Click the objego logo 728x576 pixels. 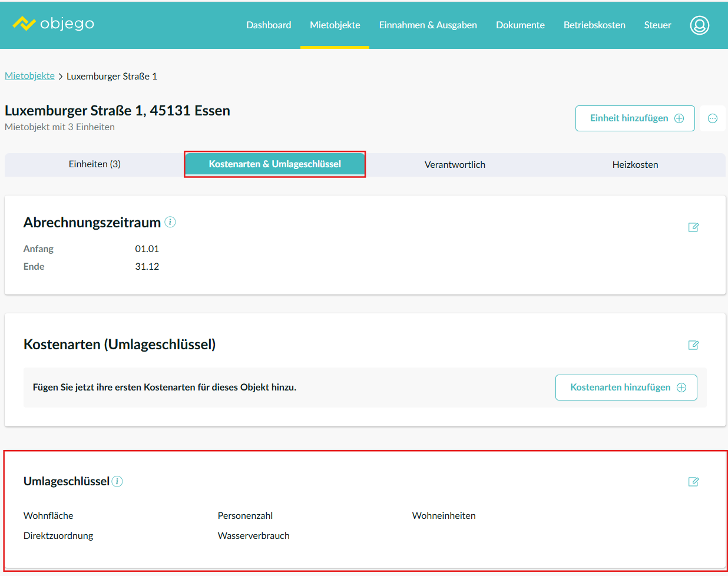(x=54, y=24)
